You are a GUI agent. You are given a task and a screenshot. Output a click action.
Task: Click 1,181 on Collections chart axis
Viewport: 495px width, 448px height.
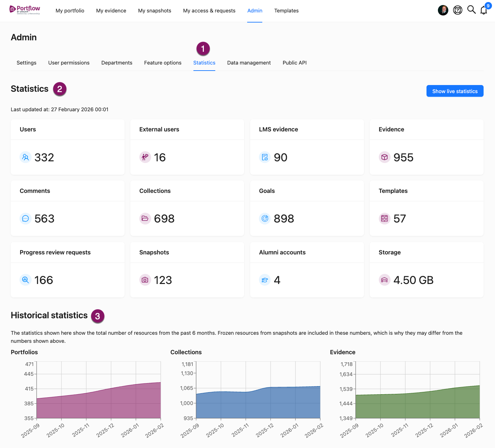click(187, 364)
